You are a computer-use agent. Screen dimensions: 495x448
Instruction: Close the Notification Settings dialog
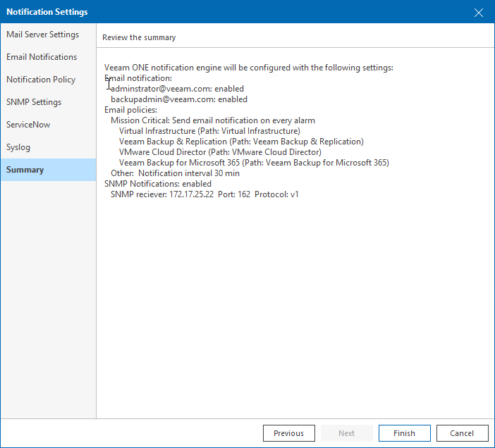(479, 13)
